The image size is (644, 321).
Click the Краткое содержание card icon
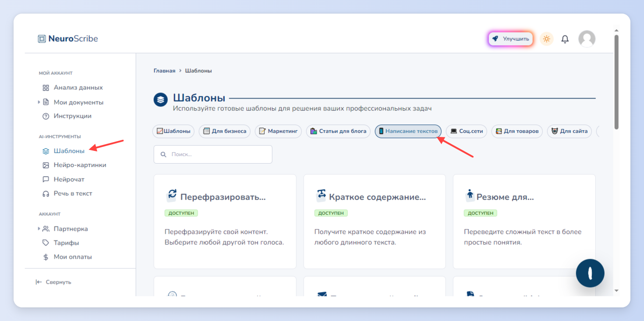pyautogui.click(x=321, y=195)
